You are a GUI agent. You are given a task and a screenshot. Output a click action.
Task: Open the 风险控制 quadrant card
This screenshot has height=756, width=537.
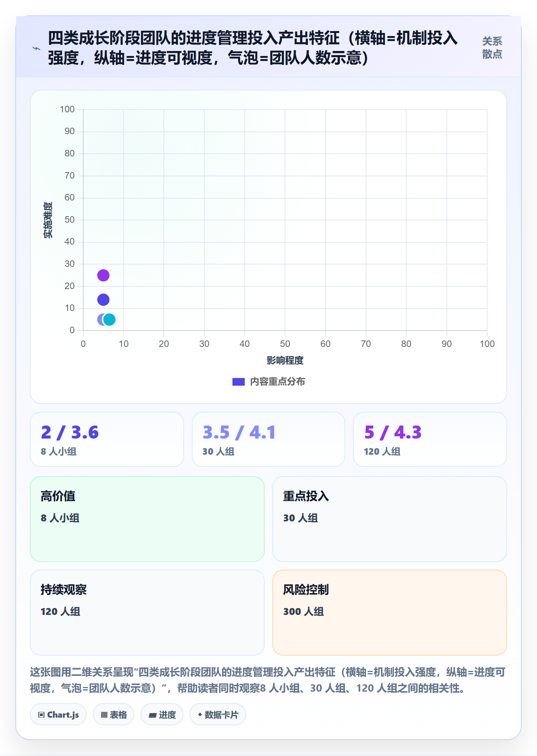pyautogui.click(x=390, y=613)
